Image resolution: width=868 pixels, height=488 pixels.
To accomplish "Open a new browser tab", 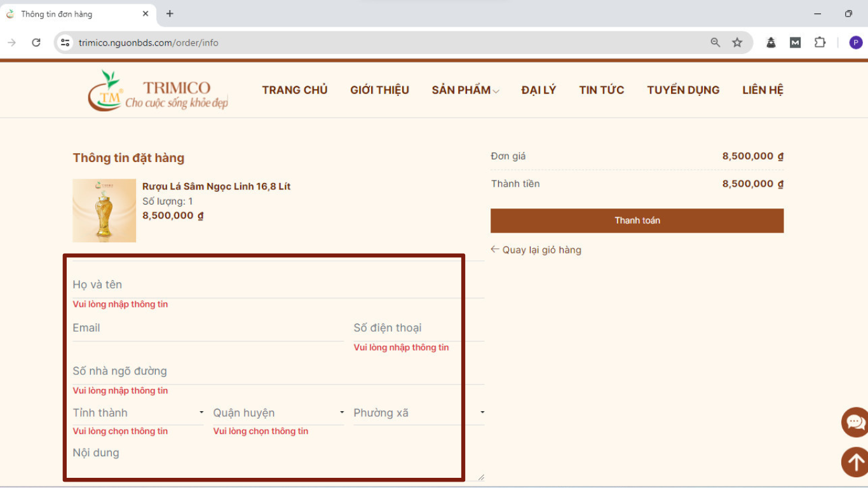I will 170,13.
